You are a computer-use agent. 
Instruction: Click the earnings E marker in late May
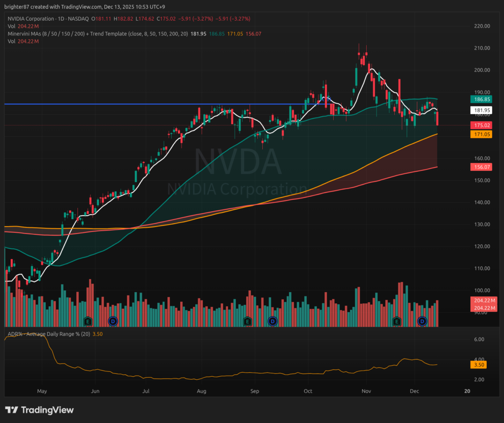point(88,321)
